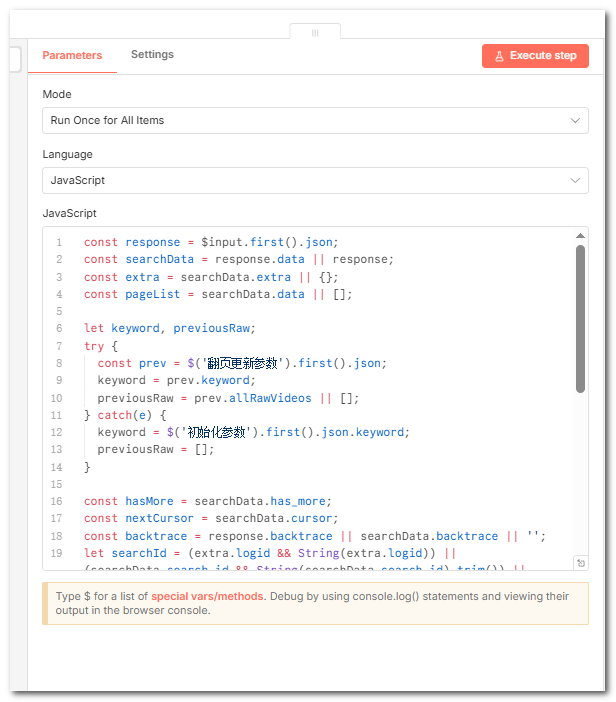Viewport: 616px width, 702px height.
Task: Click the code editor scrollbar thumb
Action: [580, 318]
